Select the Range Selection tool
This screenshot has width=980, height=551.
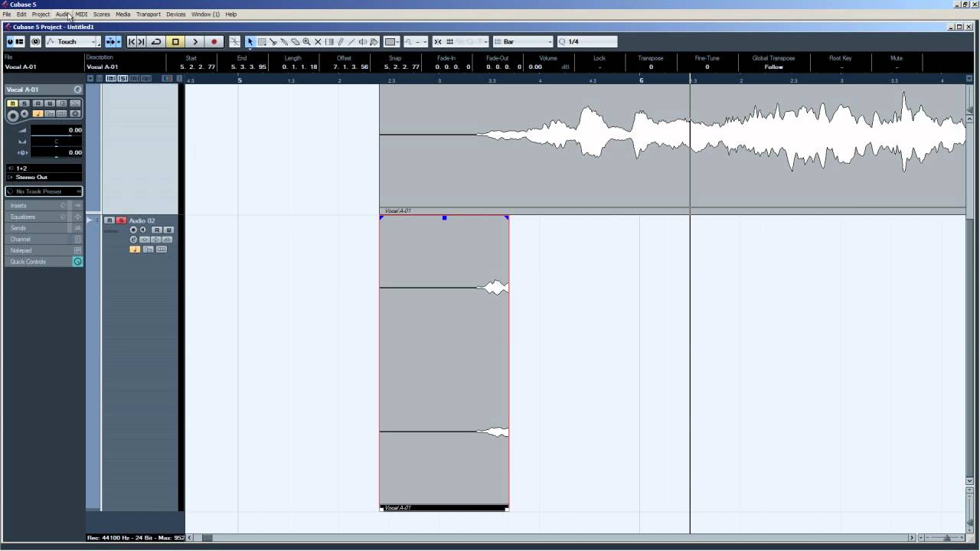pos(261,41)
